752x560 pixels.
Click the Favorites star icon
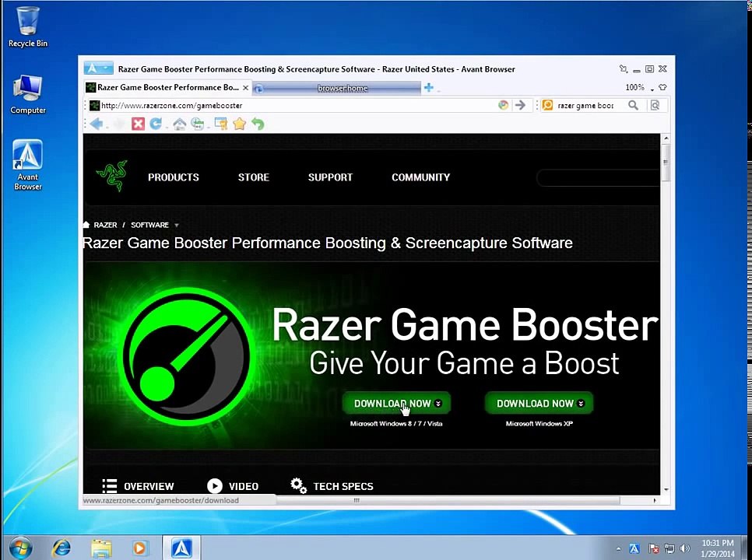coord(239,124)
